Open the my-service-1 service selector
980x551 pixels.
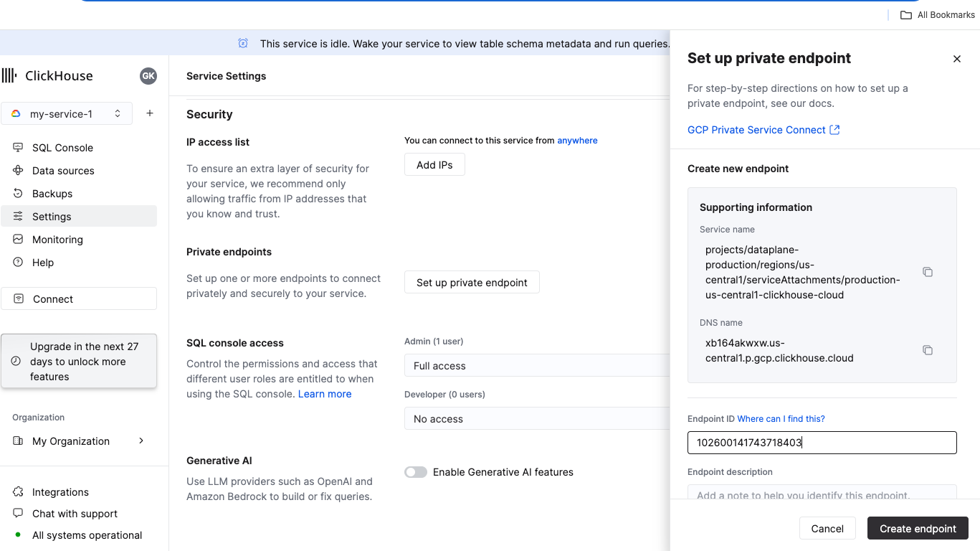[66, 113]
